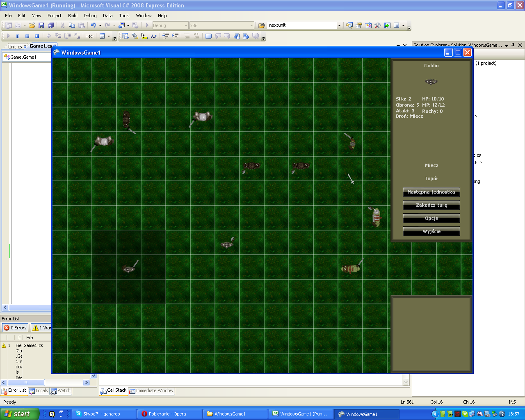Click the Następna jednostka button
525x420 pixels.
[x=431, y=192]
